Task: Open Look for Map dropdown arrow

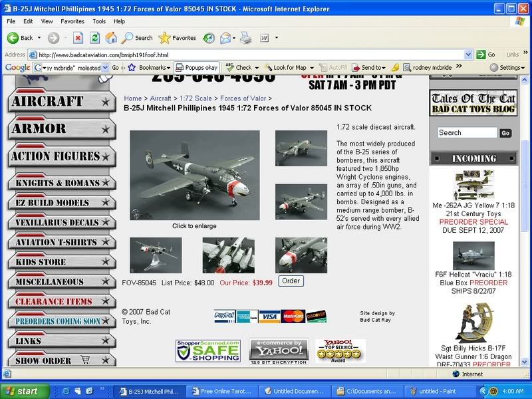Action: coord(311,68)
